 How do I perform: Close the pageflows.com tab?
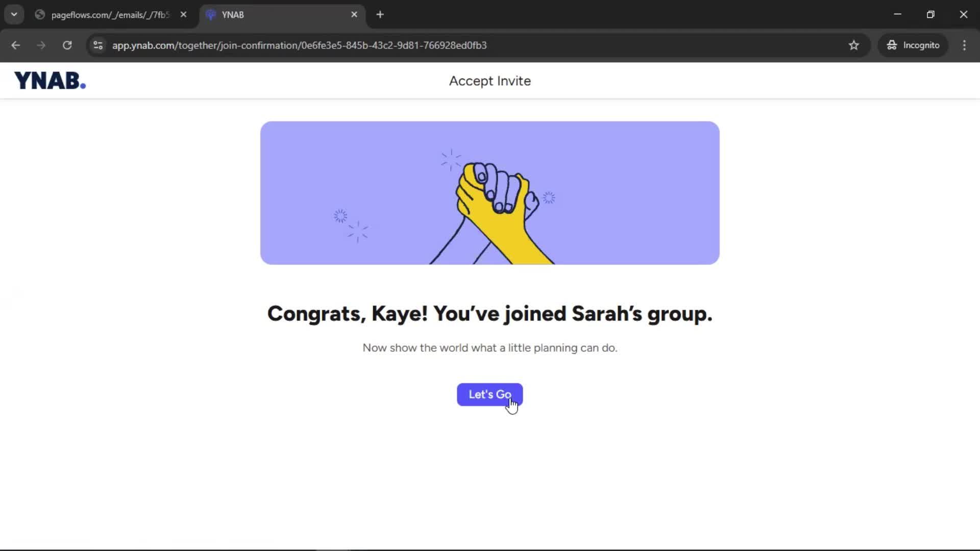[183, 15]
